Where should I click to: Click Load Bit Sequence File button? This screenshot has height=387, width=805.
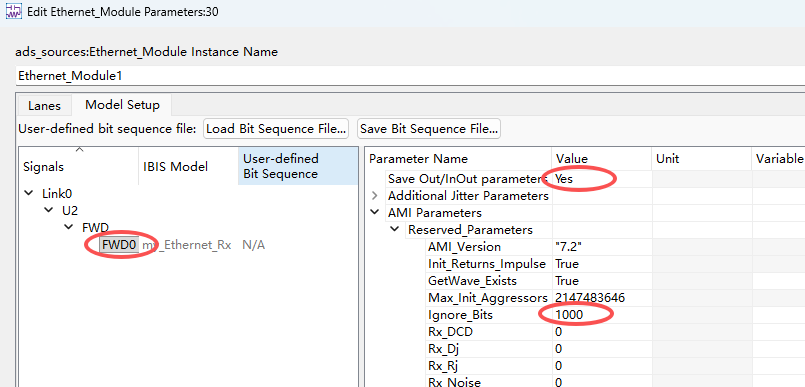coord(276,129)
